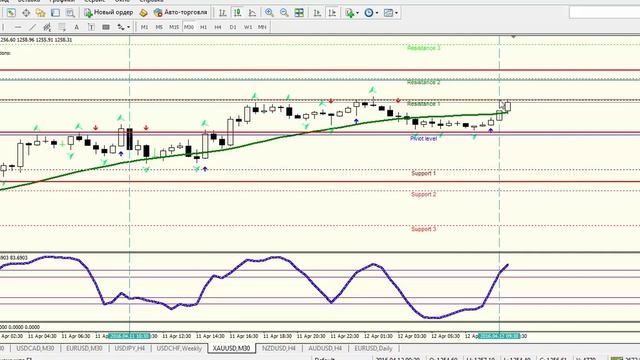
Task: Open the Data Window coins icon
Action: pyautogui.click(x=40, y=13)
